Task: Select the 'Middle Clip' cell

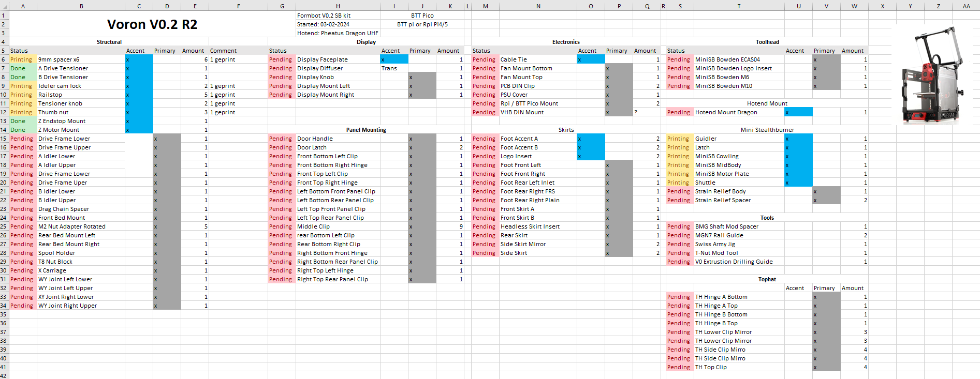Action: [338, 226]
